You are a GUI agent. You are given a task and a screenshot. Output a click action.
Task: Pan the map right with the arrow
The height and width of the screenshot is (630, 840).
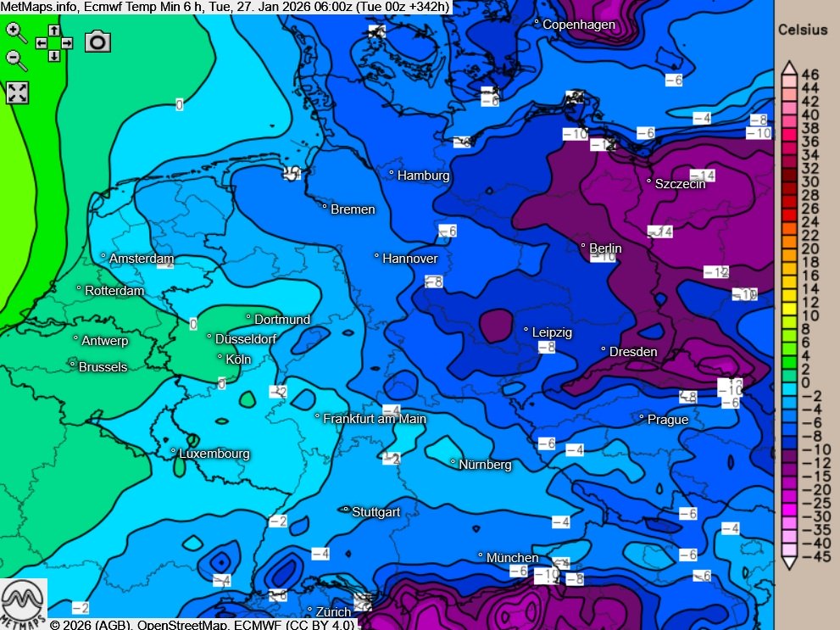66,43
